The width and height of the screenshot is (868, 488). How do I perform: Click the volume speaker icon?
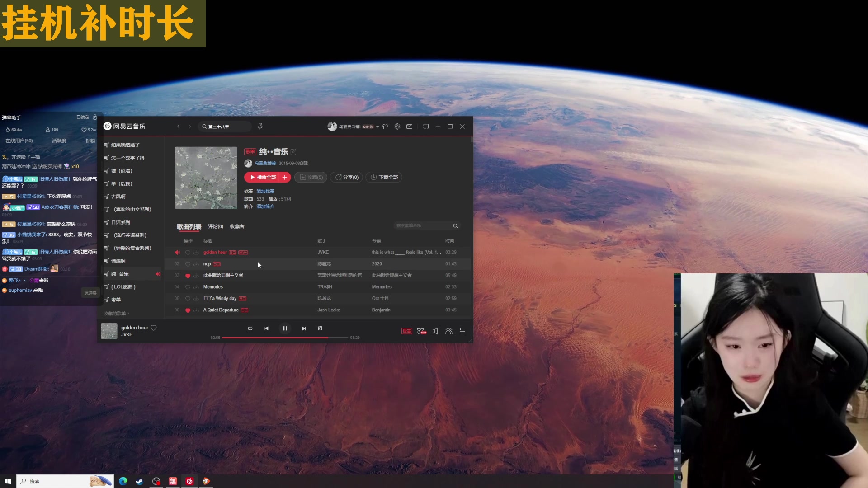pyautogui.click(x=435, y=331)
